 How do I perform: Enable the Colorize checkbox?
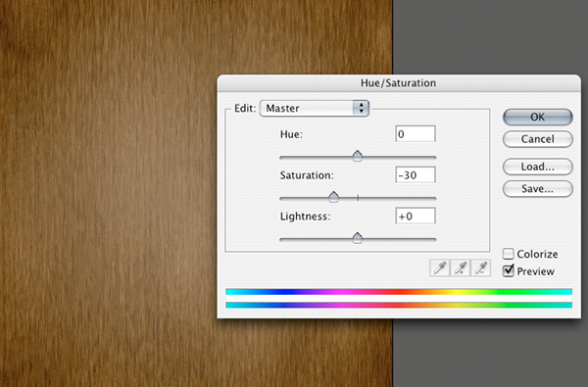click(x=508, y=254)
